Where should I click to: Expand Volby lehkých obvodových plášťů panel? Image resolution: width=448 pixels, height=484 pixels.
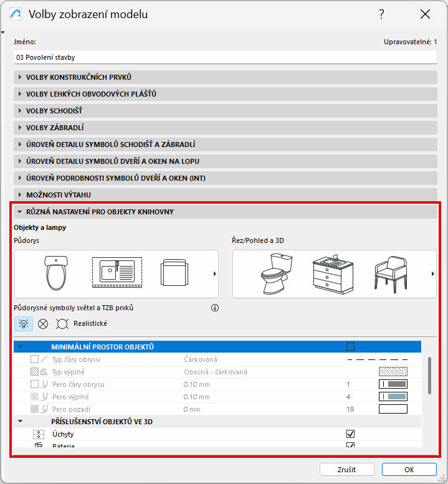(x=226, y=94)
